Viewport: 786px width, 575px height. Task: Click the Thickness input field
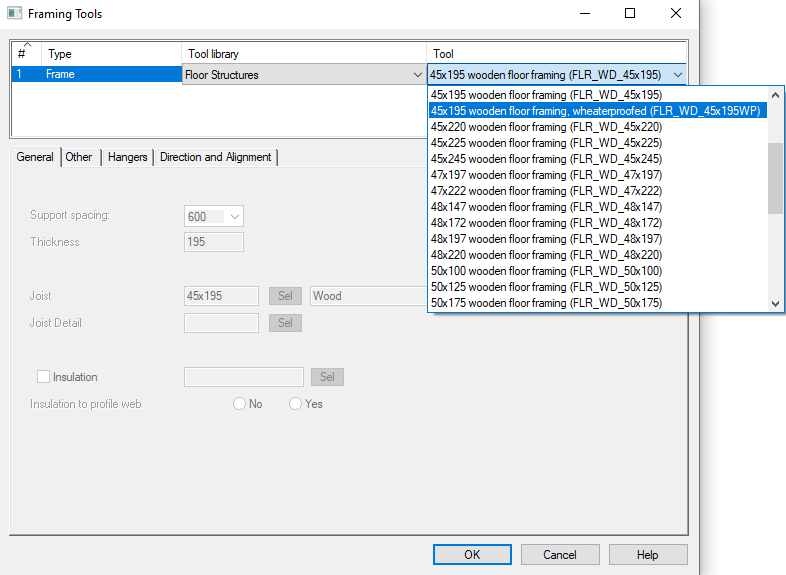click(x=214, y=242)
